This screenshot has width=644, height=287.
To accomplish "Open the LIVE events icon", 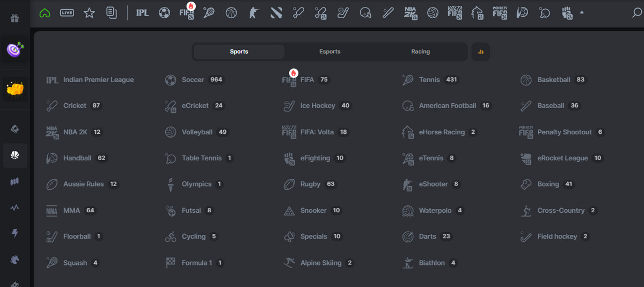I will (x=67, y=13).
